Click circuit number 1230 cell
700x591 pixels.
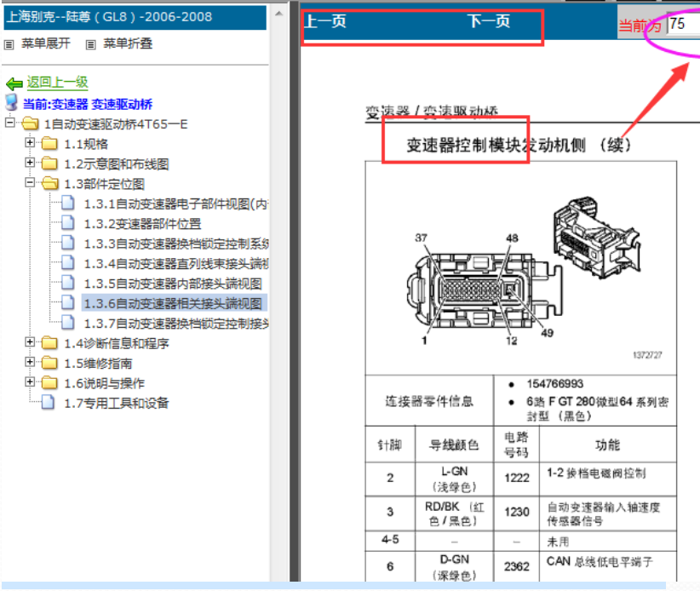click(517, 513)
